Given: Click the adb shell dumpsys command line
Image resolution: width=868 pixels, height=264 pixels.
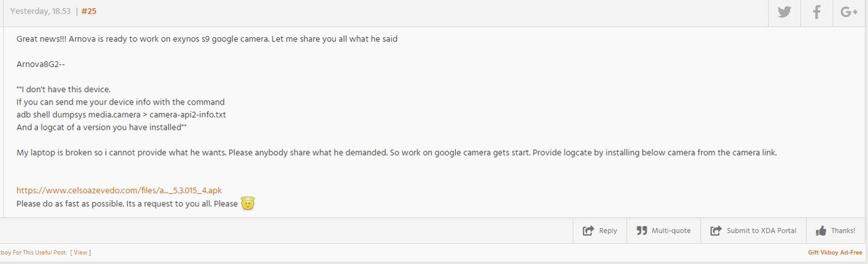Looking at the screenshot, I should point(121,115).
